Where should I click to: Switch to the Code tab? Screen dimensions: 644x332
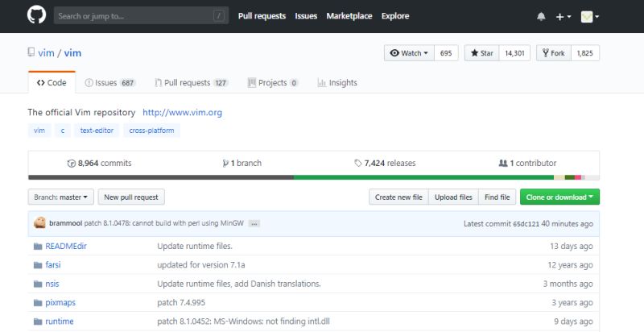pyautogui.click(x=52, y=82)
